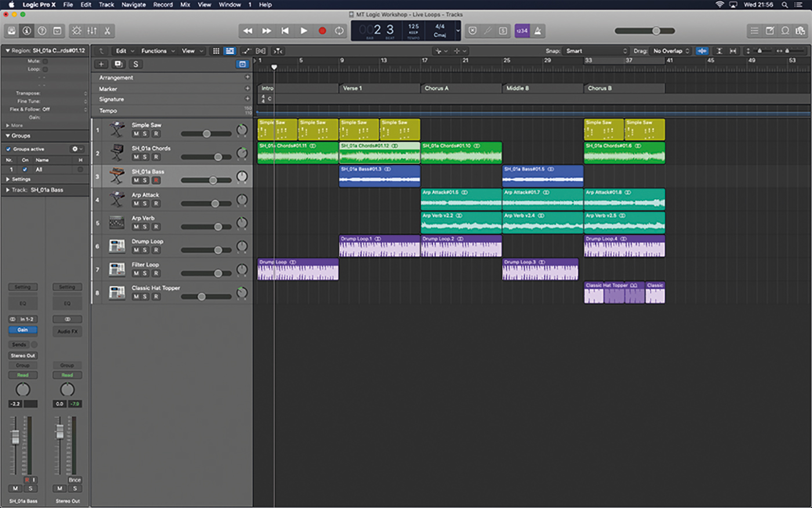Show the Smart Controls icon
Image resolution: width=812 pixels, height=508 pixels.
(x=77, y=31)
